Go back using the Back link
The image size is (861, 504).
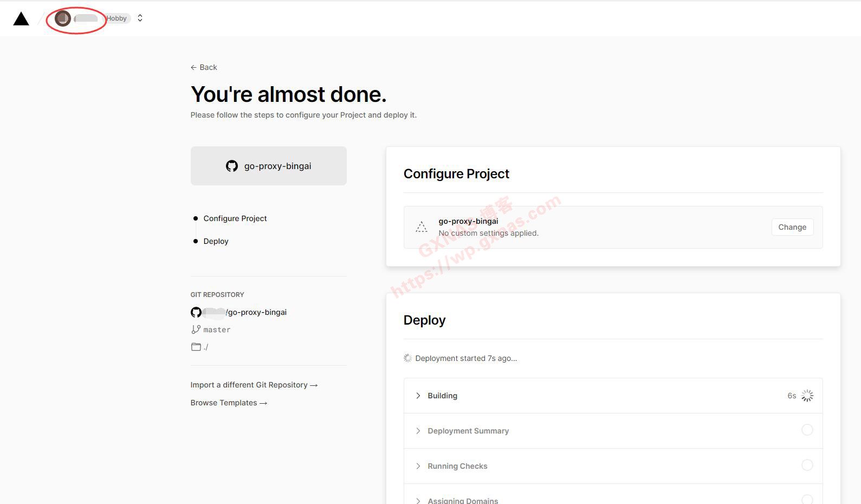(204, 67)
